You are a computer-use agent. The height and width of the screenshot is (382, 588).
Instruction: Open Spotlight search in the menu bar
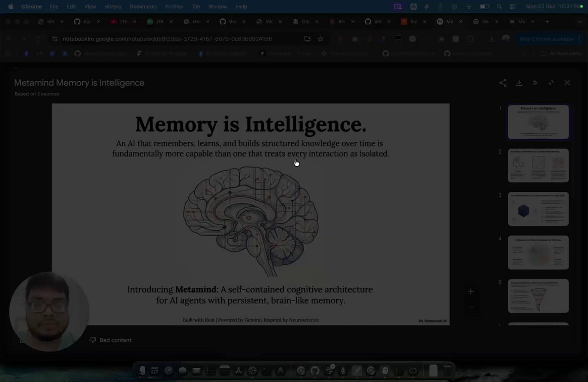(x=499, y=6)
